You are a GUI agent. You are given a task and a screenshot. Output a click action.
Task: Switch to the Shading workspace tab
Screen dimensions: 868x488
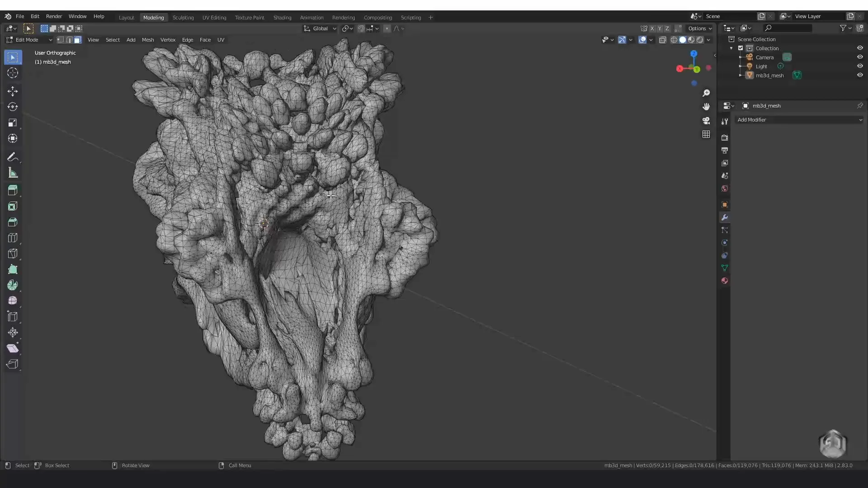click(x=282, y=18)
